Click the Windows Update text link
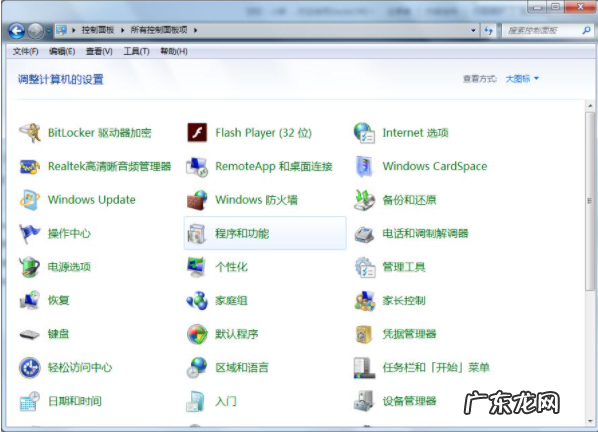 point(92,200)
